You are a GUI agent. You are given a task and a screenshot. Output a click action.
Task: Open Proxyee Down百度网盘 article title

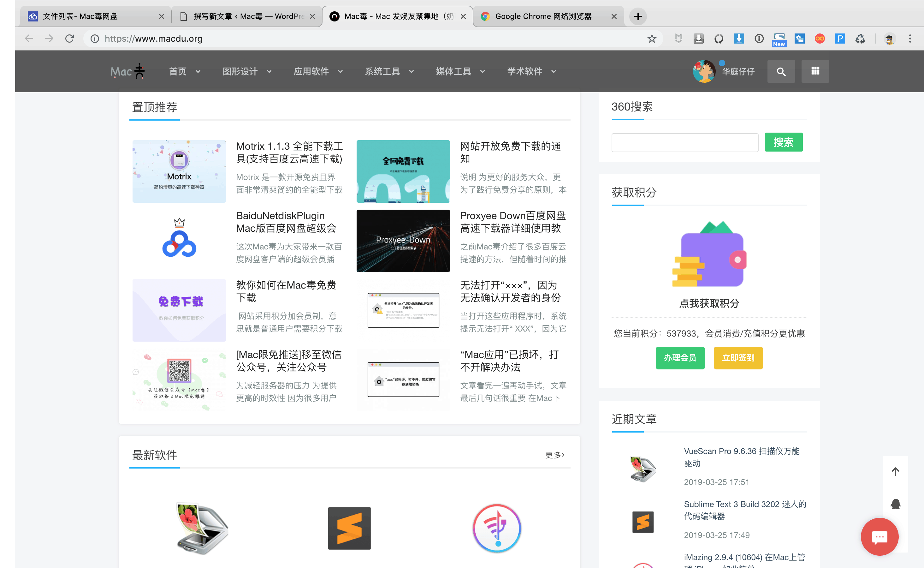tap(513, 222)
